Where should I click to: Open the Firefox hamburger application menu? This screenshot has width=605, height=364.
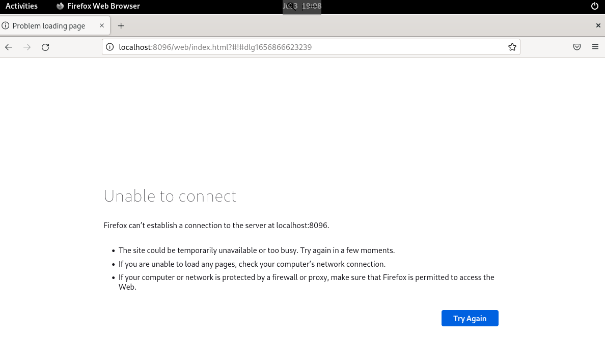point(595,47)
